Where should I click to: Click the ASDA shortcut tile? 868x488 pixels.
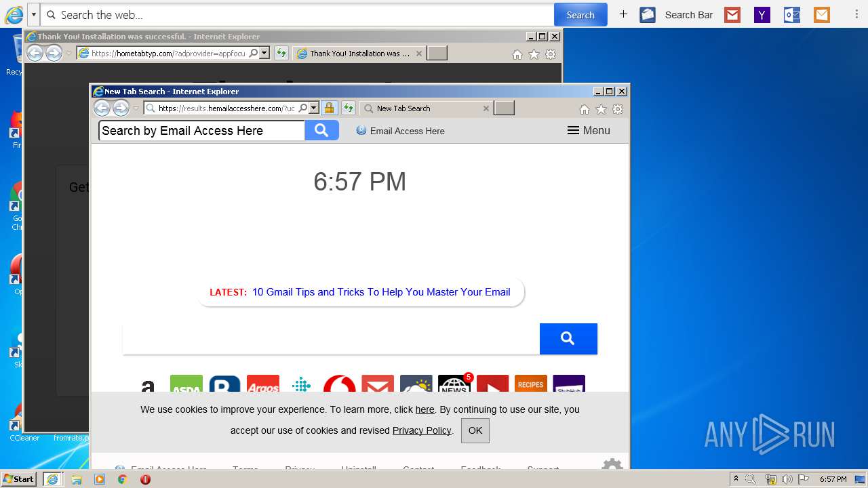pyautogui.click(x=186, y=384)
